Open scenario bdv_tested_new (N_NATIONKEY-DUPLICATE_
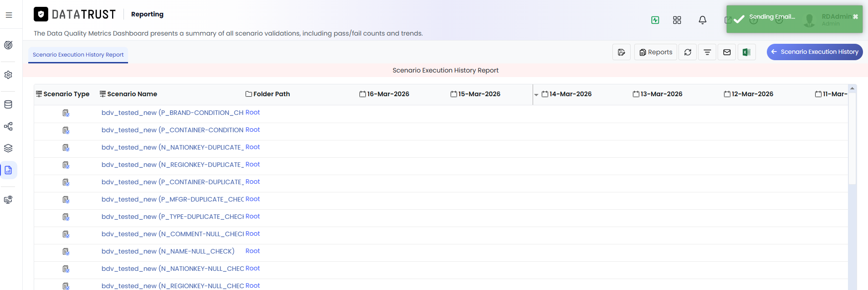Viewport: 868px width, 290px height. (x=172, y=147)
